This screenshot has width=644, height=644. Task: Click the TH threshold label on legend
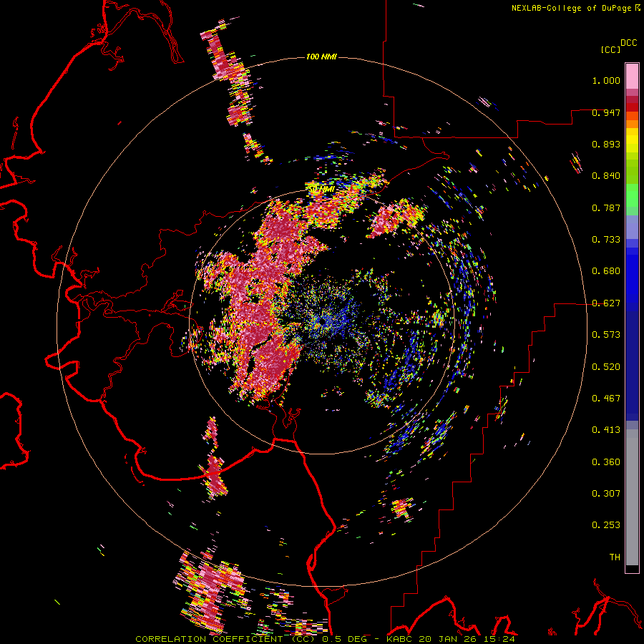coord(615,557)
